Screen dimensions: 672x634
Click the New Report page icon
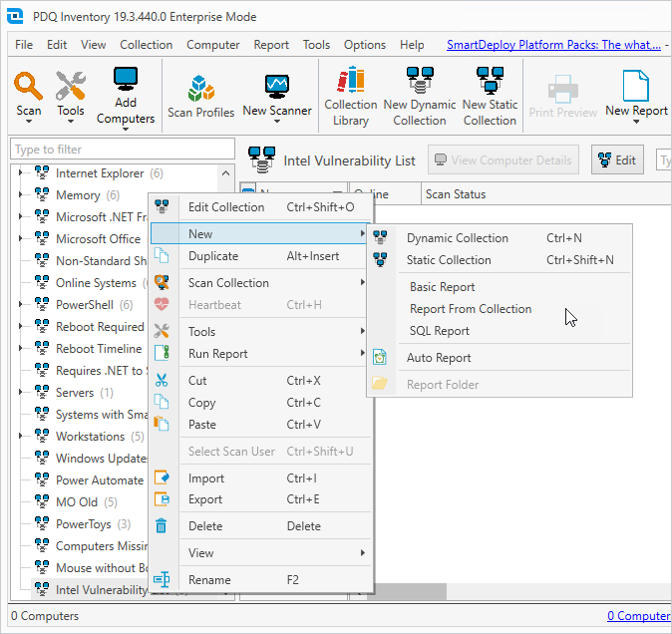point(636,86)
